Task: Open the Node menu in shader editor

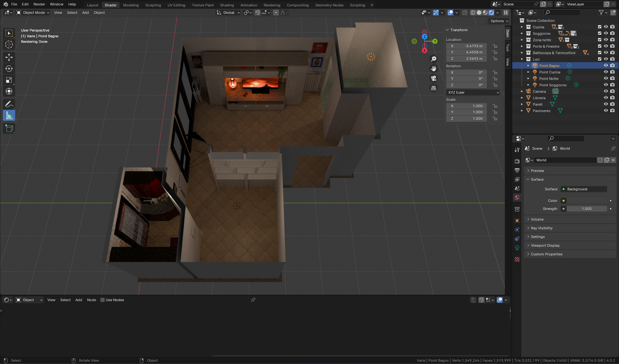Action: pos(92,300)
